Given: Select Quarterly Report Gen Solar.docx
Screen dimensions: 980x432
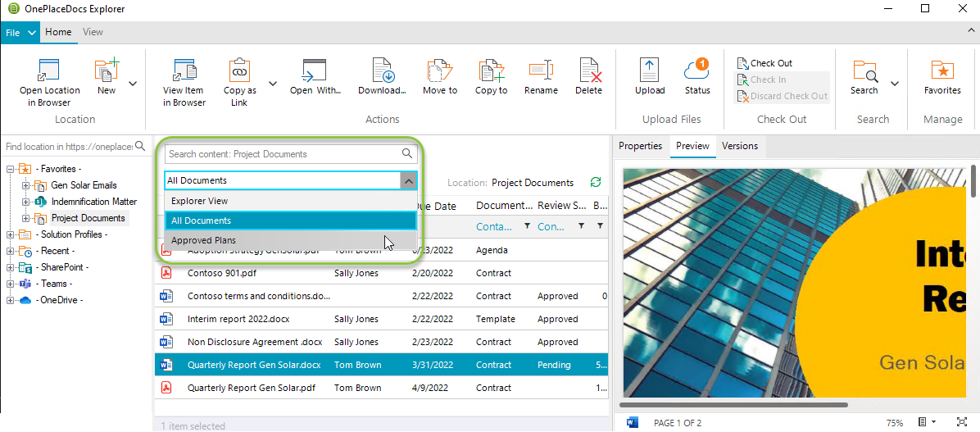Looking at the screenshot, I should 381,365.
